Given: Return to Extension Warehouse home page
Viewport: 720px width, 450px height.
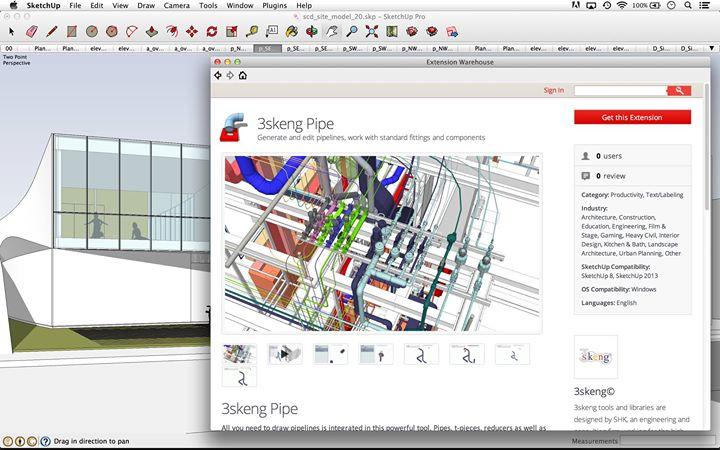Looking at the screenshot, I should tap(242, 75).
